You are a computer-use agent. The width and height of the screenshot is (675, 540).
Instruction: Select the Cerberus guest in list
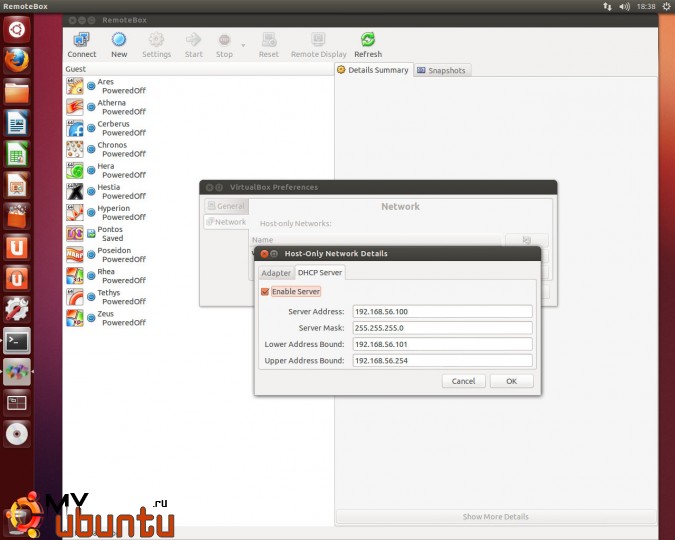pyautogui.click(x=112, y=128)
